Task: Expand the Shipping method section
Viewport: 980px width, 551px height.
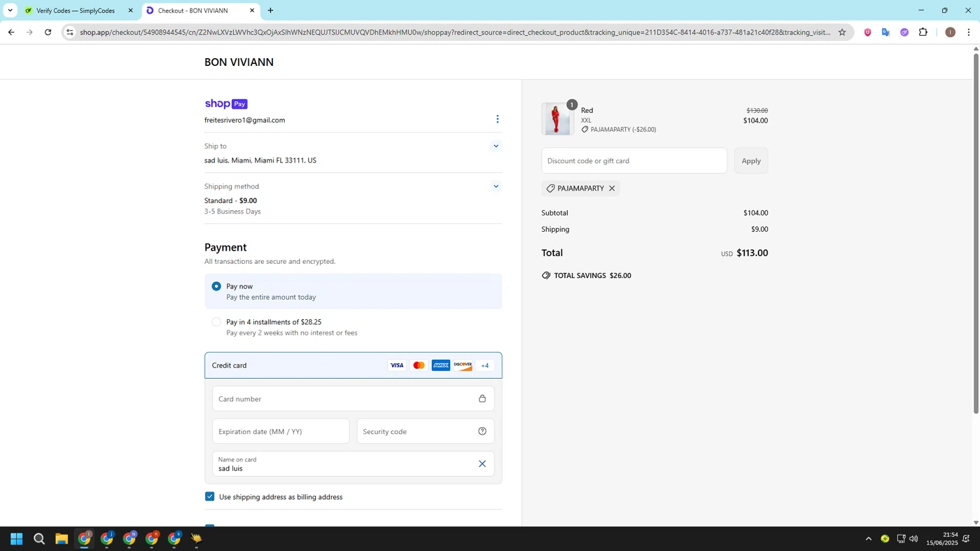Action: coord(496,186)
